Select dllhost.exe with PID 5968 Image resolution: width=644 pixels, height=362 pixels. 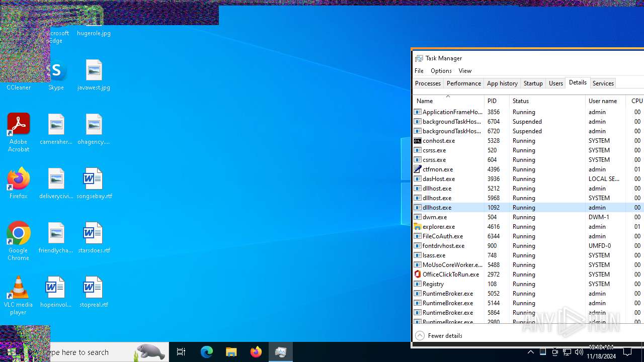tap(528, 198)
